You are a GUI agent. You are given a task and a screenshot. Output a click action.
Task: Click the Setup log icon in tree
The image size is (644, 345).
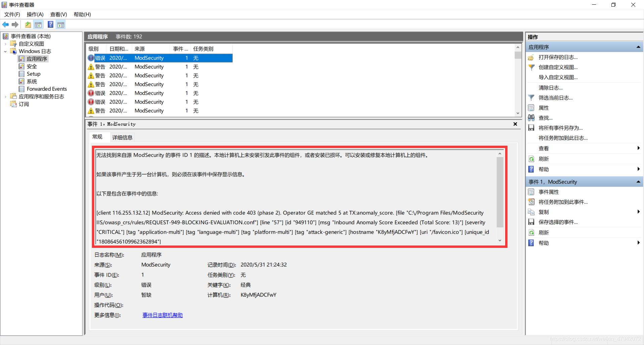[x=21, y=74]
